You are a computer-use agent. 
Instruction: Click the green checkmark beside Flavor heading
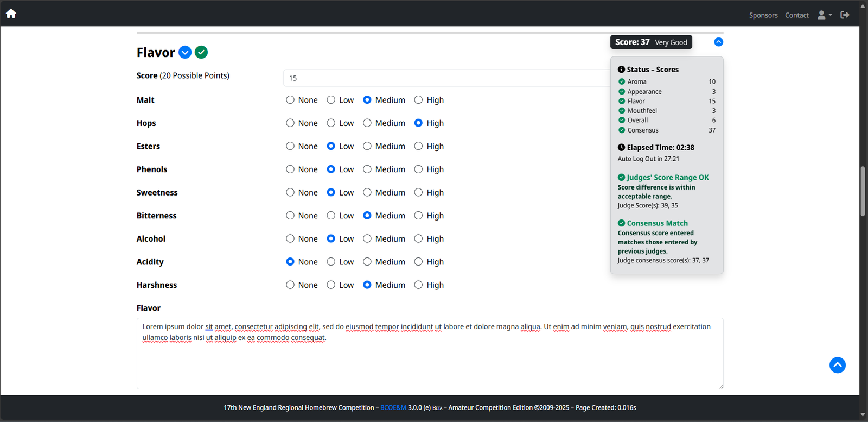point(201,52)
